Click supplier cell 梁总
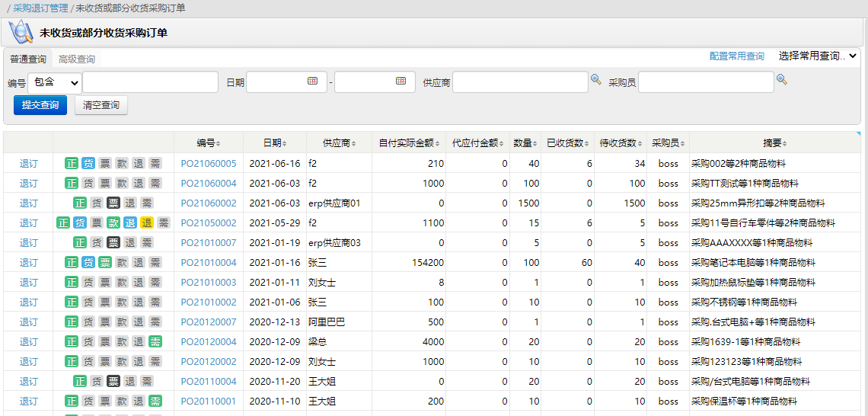Viewport: 868px width, 416px height. pos(318,342)
